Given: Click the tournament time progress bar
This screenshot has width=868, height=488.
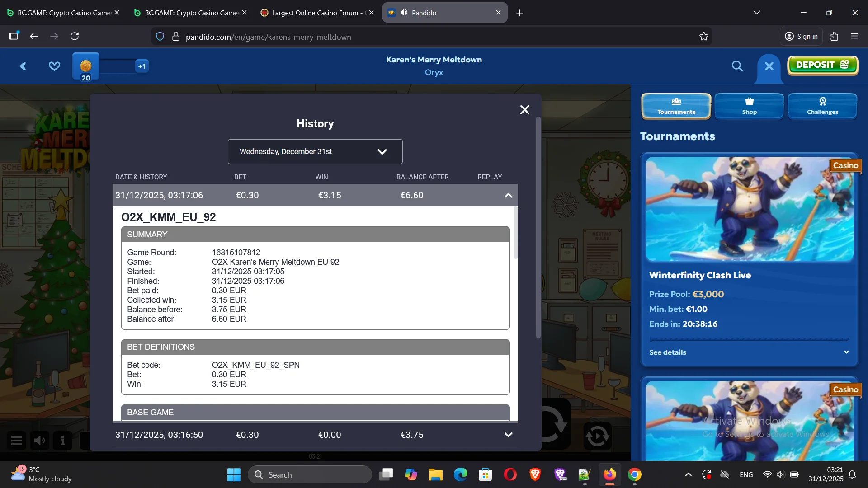Looking at the screenshot, I should [749, 339].
